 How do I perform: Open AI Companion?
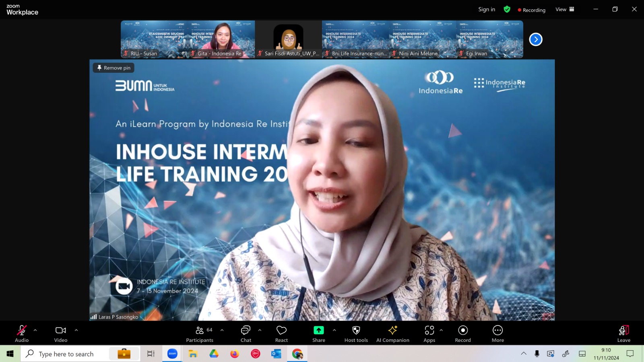tap(393, 334)
